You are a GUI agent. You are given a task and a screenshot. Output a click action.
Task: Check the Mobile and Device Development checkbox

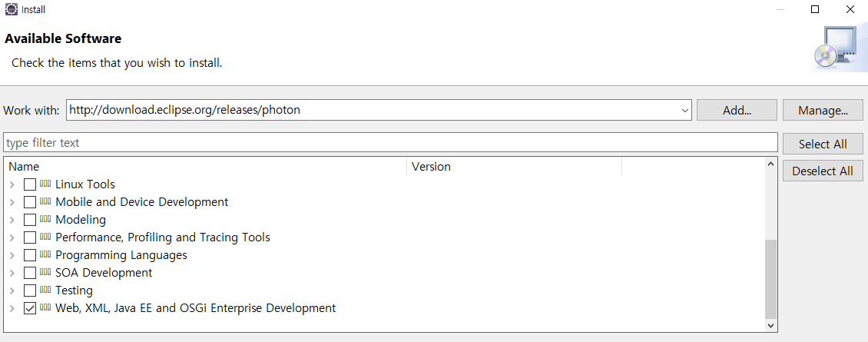tap(30, 202)
